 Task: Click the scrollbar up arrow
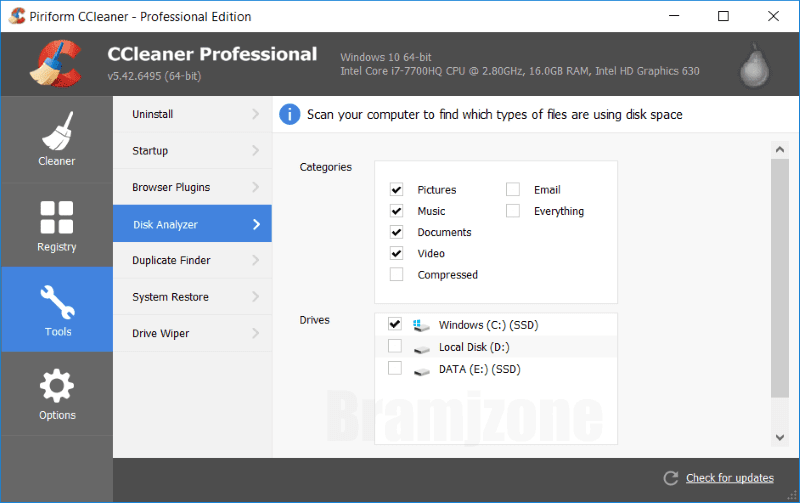click(x=780, y=149)
